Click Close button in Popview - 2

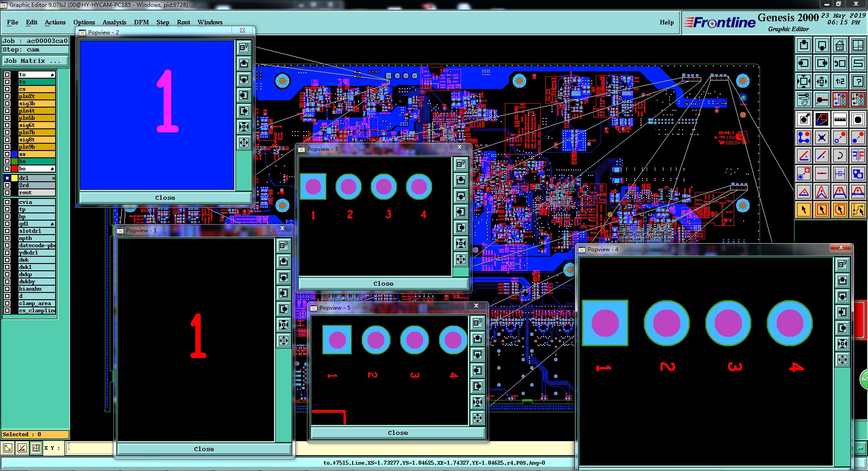click(165, 198)
